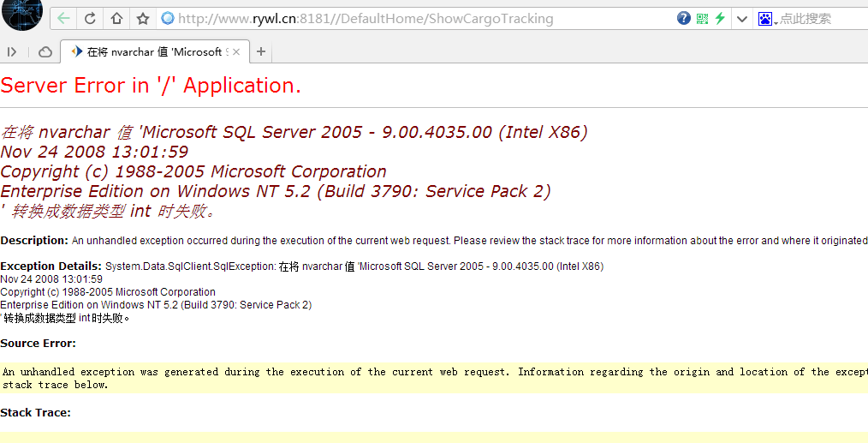This screenshot has width=868, height=443.
Task: Click italic 'Enterprise Edition on Windows NT 5.2' line
Action: coord(276,191)
